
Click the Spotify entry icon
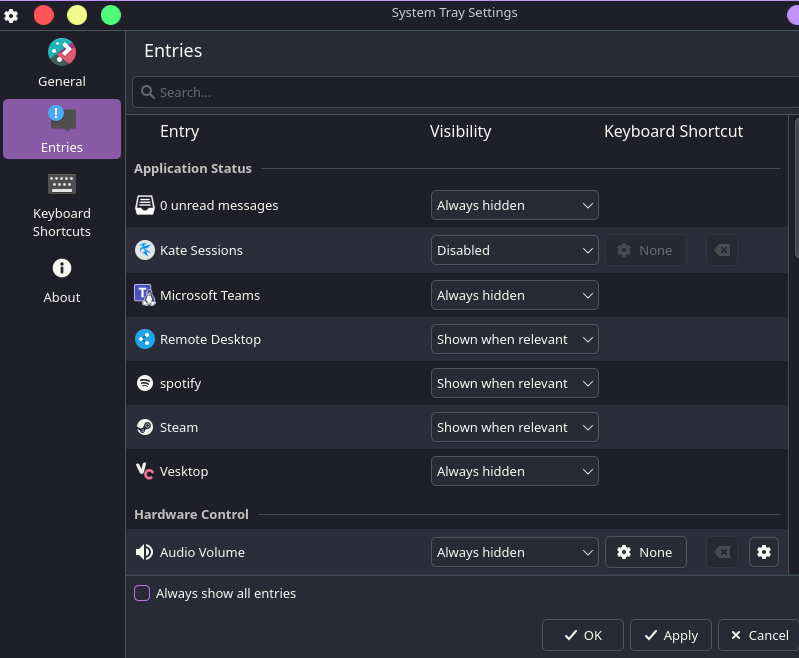point(144,383)
